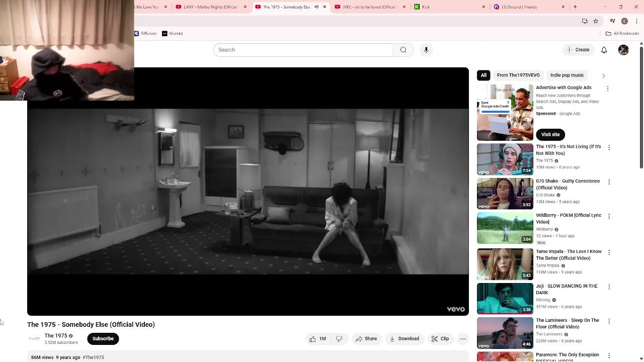This screenshot has height=362, width=644.
Task: Open All Bookmarks folder
Action: (622, 34)
